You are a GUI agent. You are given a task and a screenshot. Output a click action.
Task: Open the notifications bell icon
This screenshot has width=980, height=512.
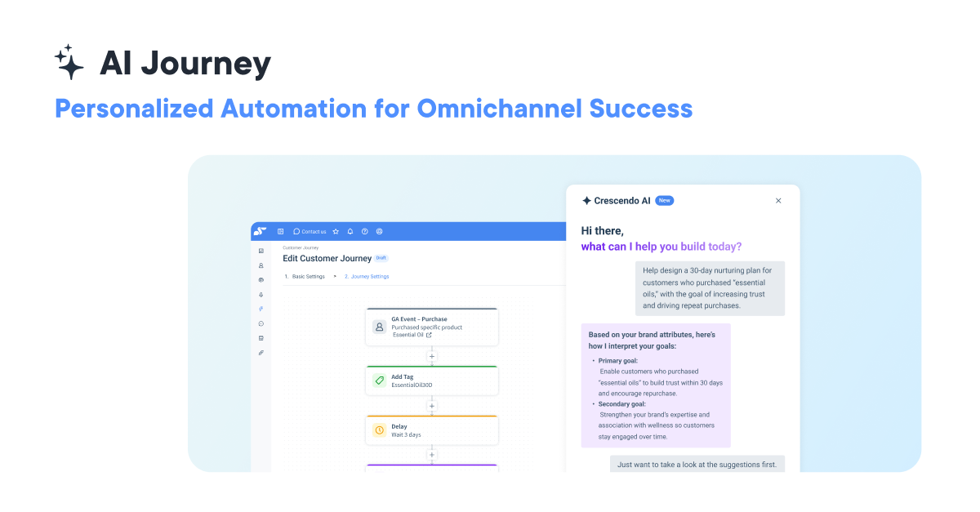coord(350,231)
